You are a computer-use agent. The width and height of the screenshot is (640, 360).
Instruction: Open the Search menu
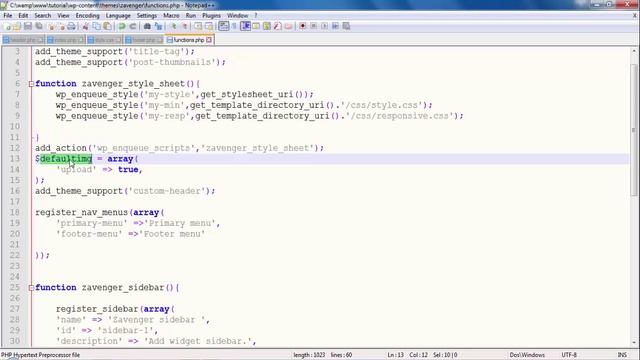coord(42,16)
